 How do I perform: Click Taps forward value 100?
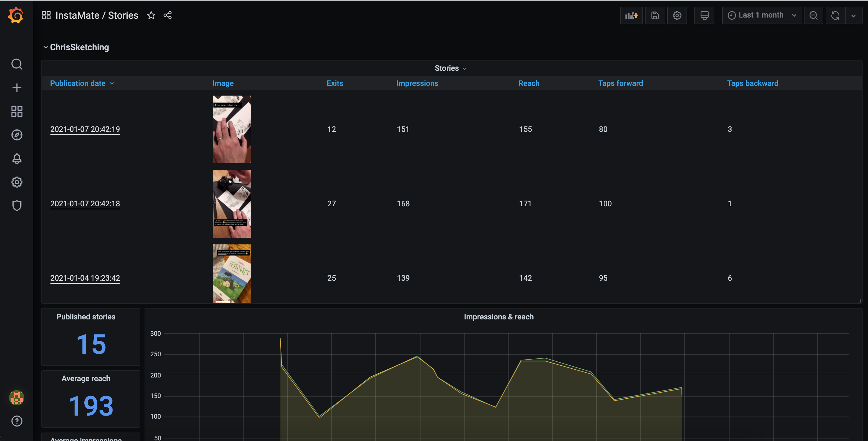click(605, 204)
